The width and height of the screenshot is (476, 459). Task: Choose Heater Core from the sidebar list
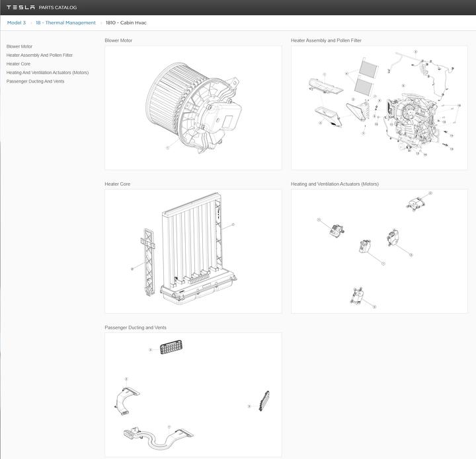pyautogui.click(x=19, y=63)
